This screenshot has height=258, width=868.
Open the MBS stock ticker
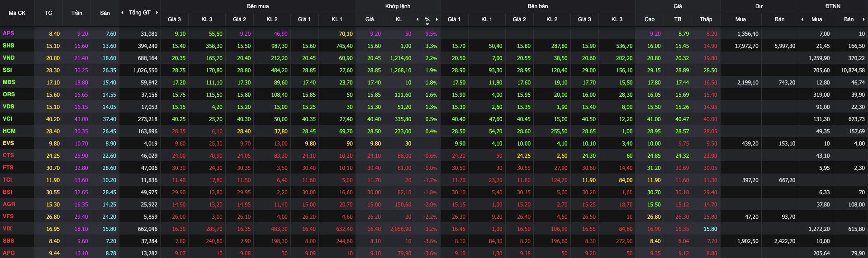click(x=9, y=82)
